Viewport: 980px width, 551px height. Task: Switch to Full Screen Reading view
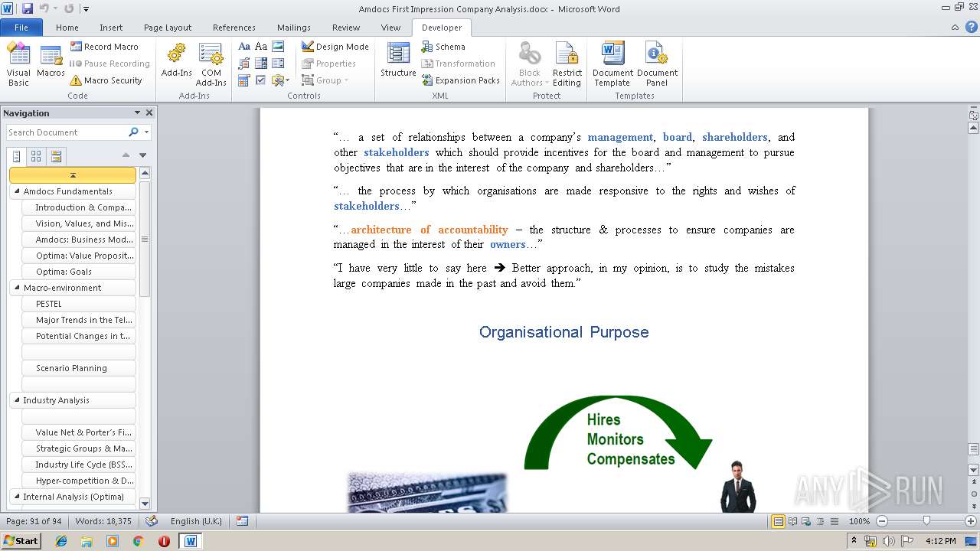792,521
